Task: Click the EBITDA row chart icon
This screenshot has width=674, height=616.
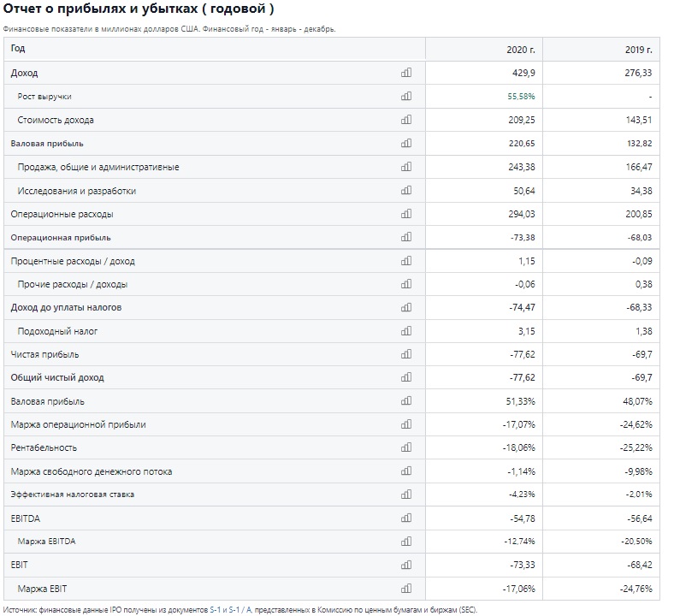Action: [x=405, y=518]
